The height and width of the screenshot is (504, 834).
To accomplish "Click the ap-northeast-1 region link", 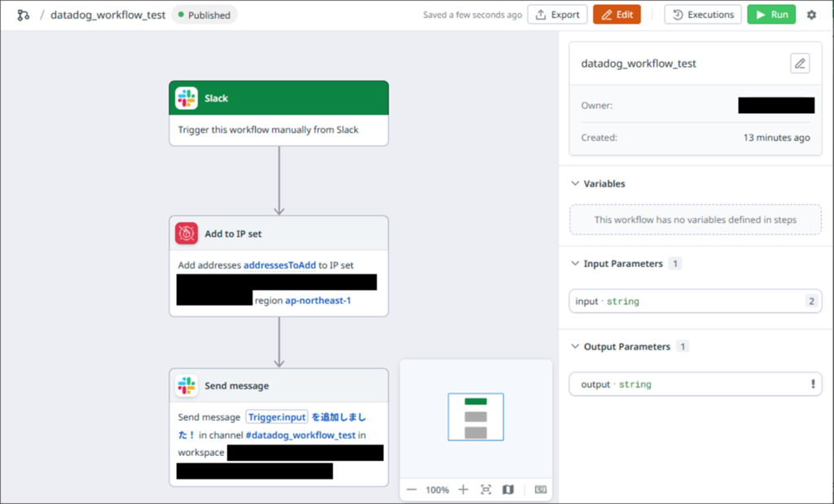I will pos(318,300).
